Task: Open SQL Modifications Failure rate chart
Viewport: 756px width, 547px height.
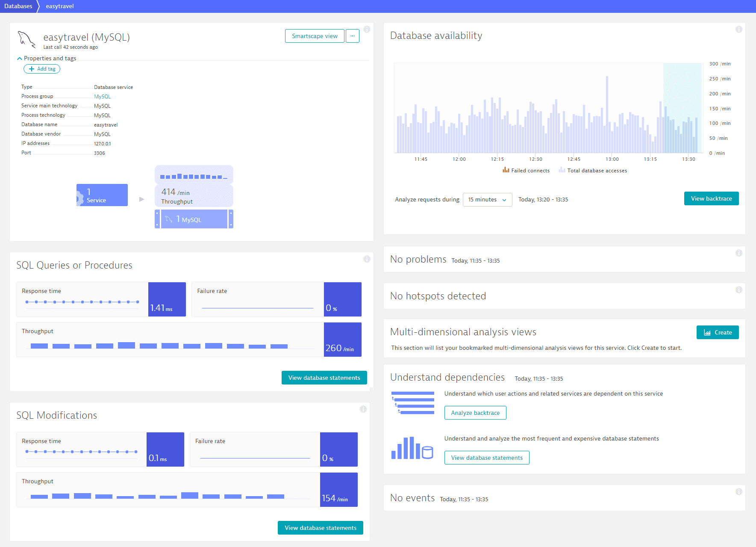Action: pyautogui.click(x=274, y=449)
